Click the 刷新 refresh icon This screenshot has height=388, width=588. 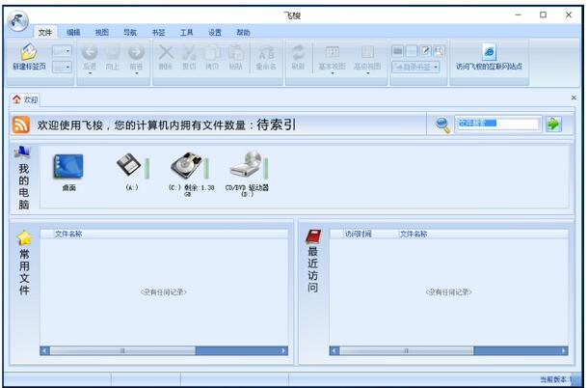tap(298, 52)
